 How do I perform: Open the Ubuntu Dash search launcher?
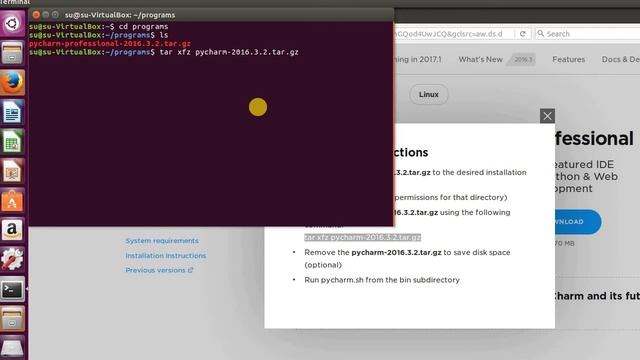[x=12, y=23]
